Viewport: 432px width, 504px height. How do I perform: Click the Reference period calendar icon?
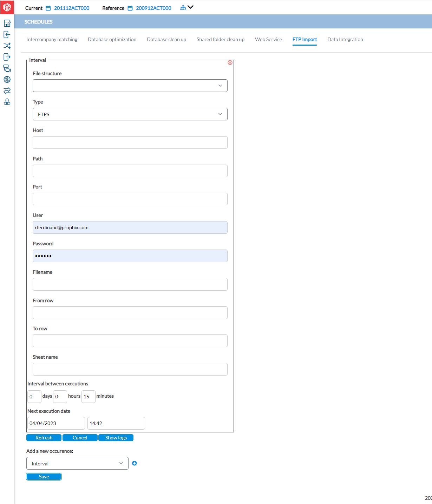pos(130,8)
